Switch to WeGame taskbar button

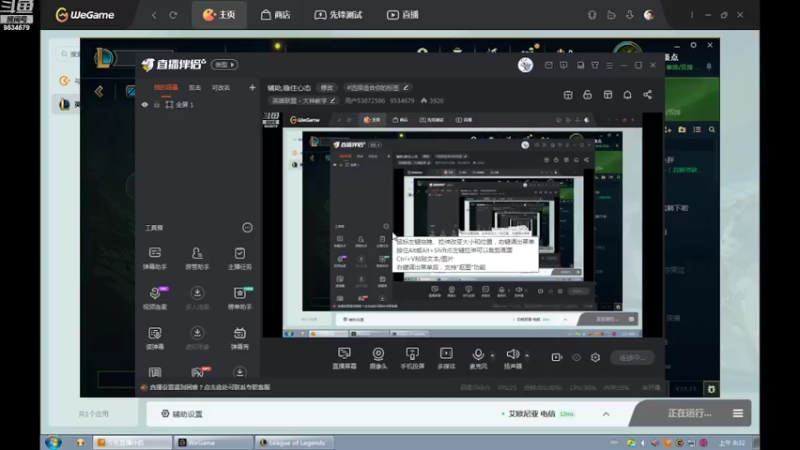[213, 442]
